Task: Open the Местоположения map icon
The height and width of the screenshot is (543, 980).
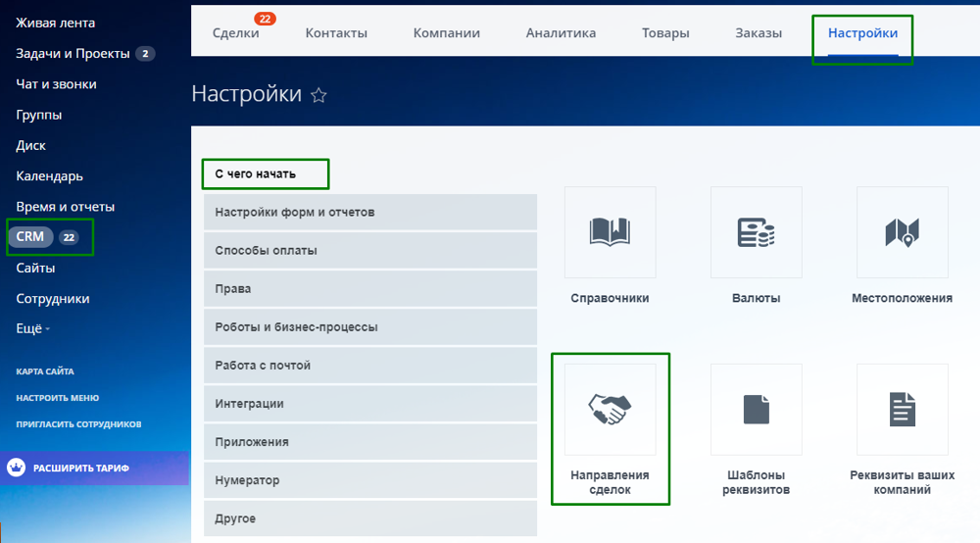Action: [902, 232]
